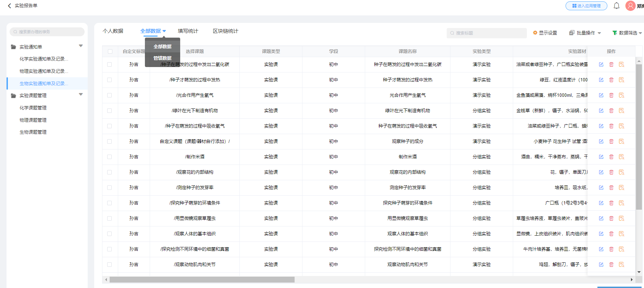Click the scroll-down arrow of vertical scrollbar
Image resolution: width=644 pixels, height=288 pixels.
coord(639,272)
